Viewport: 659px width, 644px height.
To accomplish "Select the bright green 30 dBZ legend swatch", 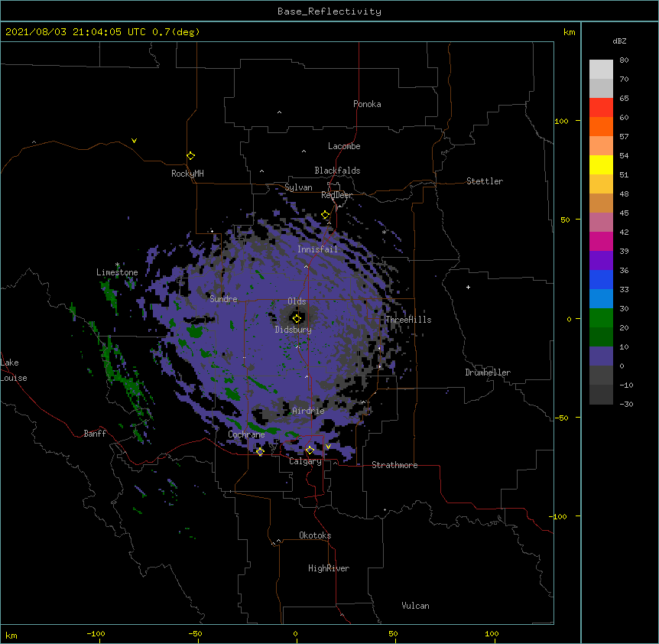I will click(x=601, y=318).
